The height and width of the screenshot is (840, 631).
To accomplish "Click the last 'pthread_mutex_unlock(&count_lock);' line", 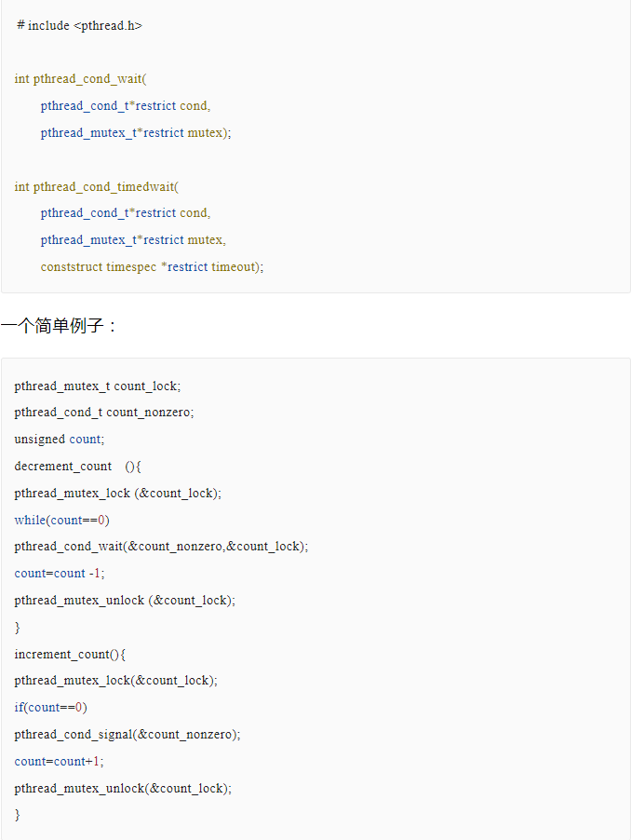I will (123, 788).
